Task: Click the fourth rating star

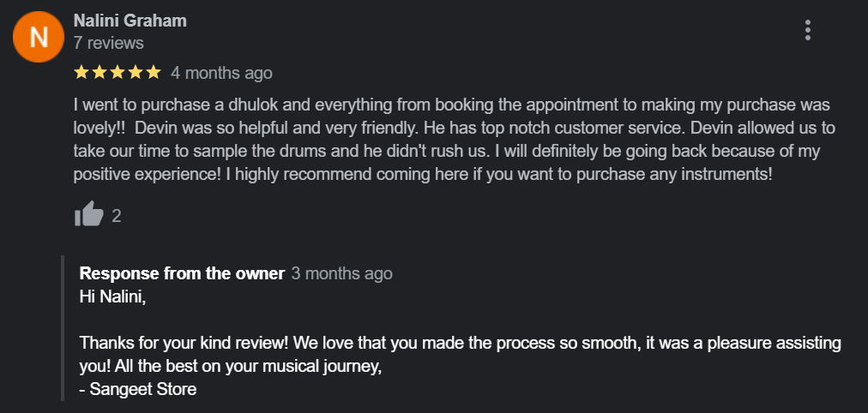Action: pyautogui.click(x=136, y=73)
